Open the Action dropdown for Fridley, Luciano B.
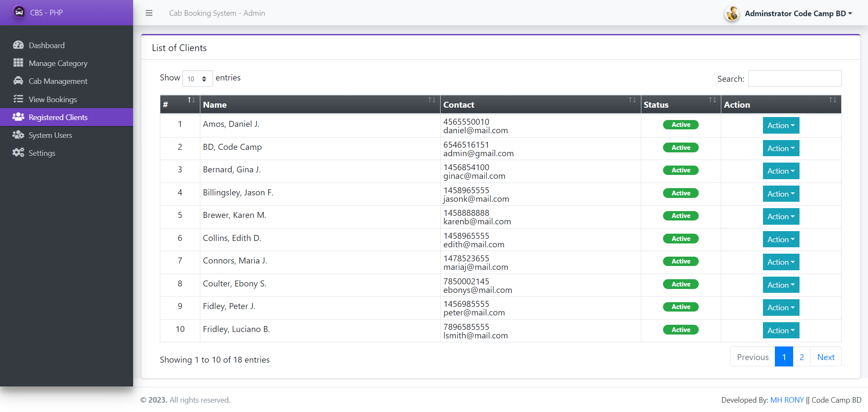Screen dimensions: 868x412 pyautogui.click(x=781, y=330)
